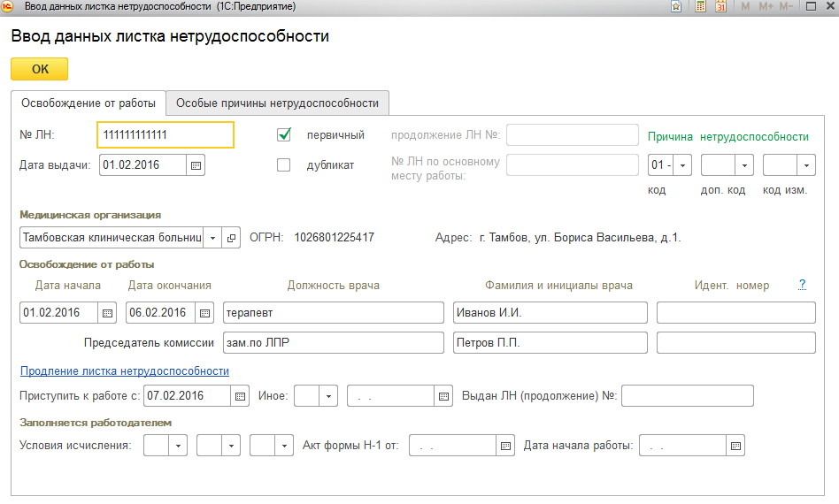Click the yellow OK button
This screenshot has height=504, width=839.
click(40, 69)
